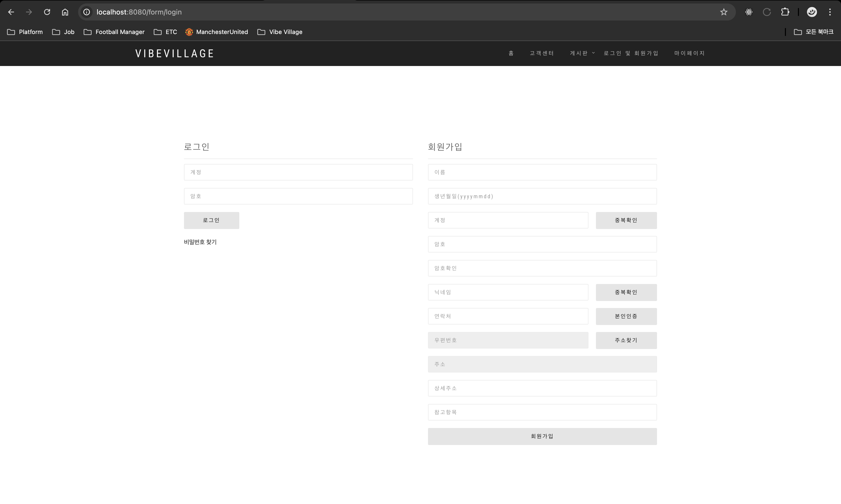
Task: Click the browser back arrow icon
Action: tap(11, 12)
